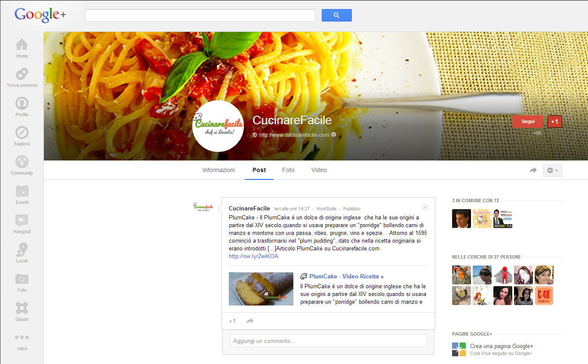Switch to the Informazioni tab
Image resolution: width=588 pixels, height=364 pixels.
coord(219,170)
